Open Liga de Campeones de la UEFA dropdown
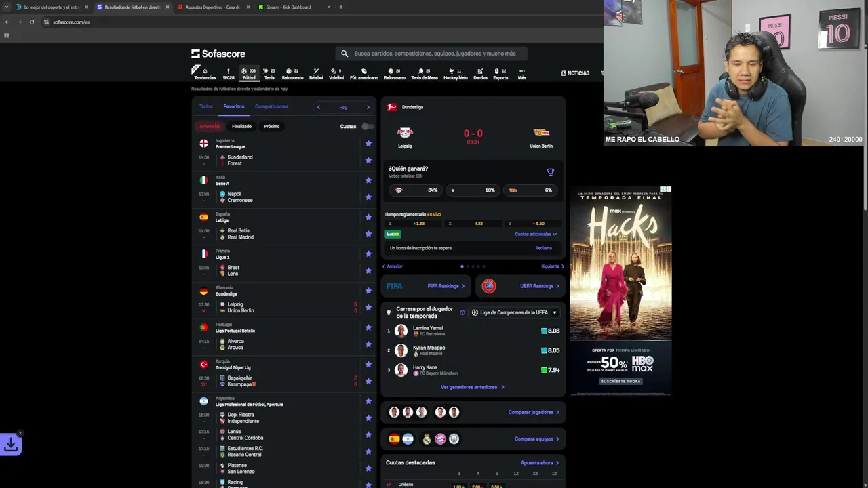 click(x=514, y=312)
